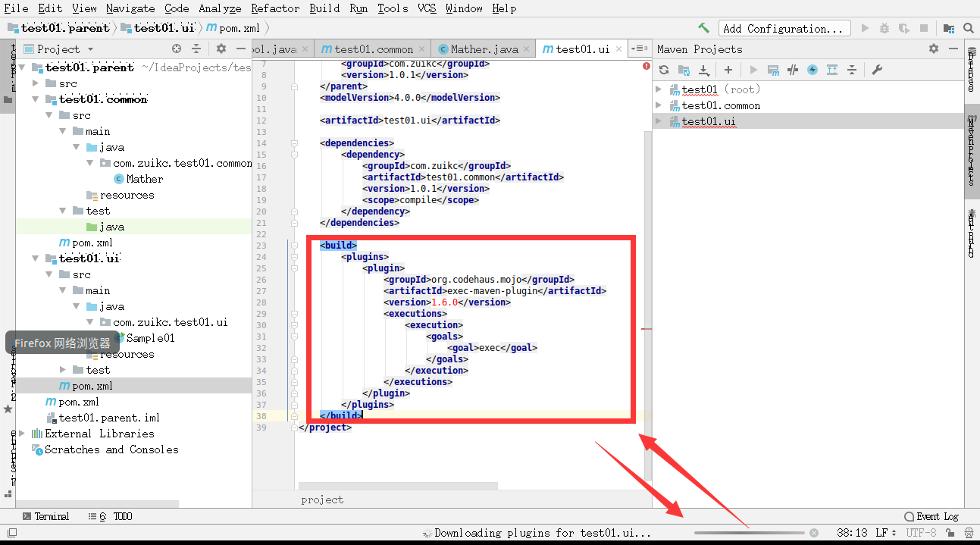Viewport: 980px width, 545px height.
Task: Open the Build menu
Action: (x=324, y=8)
